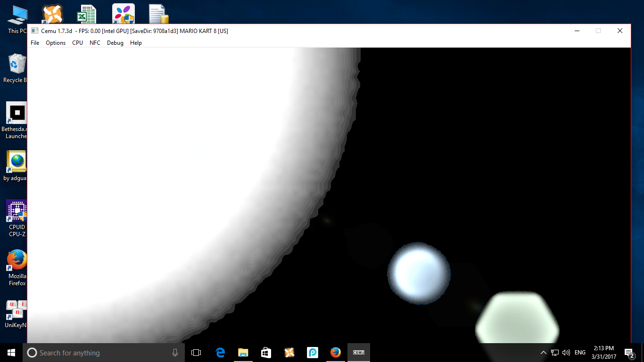644x362 pixels.
Task: Open the File menu in Cemu
Action: coord(35,43)
